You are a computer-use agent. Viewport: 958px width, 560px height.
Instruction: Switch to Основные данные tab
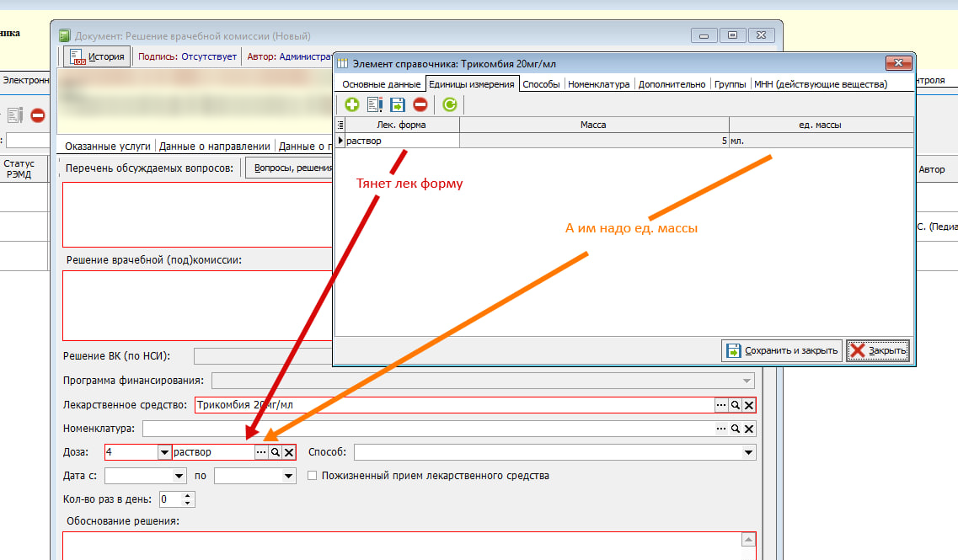(x=381, y=84)
